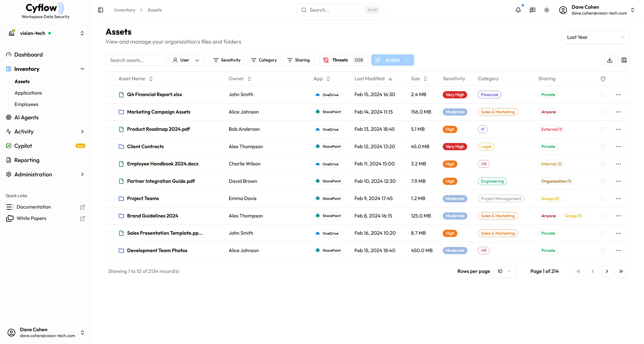The image size is (644, 344).
Task: Open the User filter dropdown
Action: point(186,60)
